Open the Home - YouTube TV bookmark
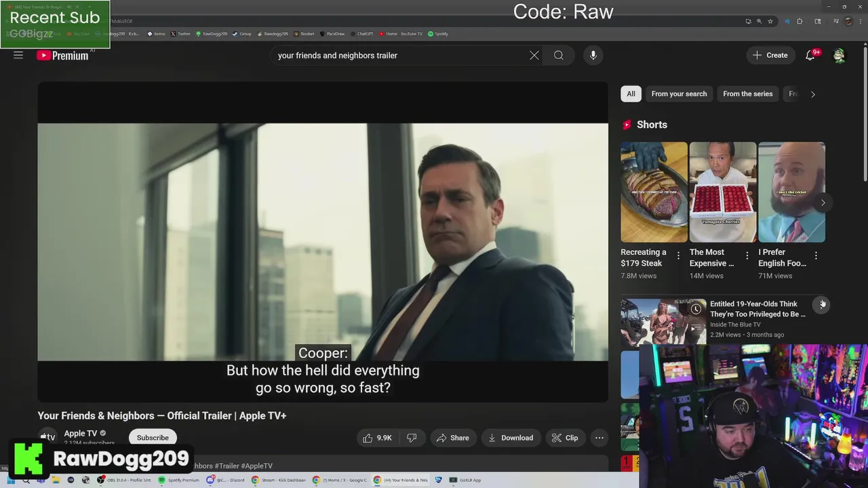Image resolution: width=868 pixels, height=488 pixels. (x=400, y=34)
